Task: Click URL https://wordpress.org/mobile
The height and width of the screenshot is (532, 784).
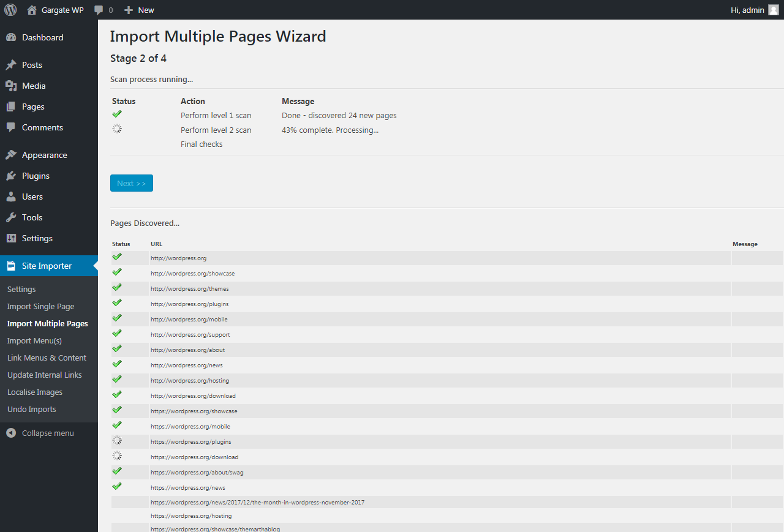Action: pos(190,426)
